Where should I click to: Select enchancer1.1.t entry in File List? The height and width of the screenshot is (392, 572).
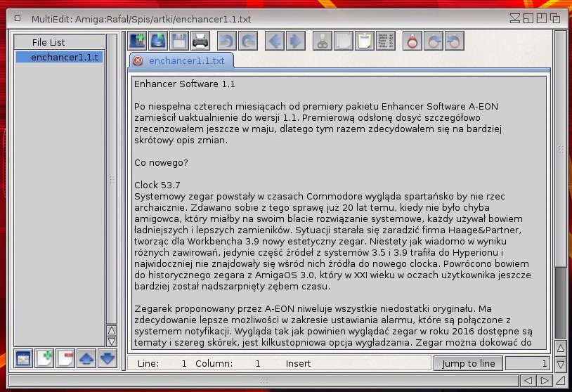click(60, 57)
